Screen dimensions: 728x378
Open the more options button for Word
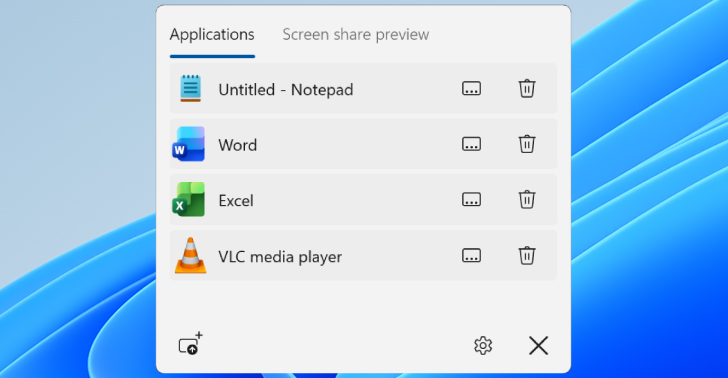click(x=471, y=144)
